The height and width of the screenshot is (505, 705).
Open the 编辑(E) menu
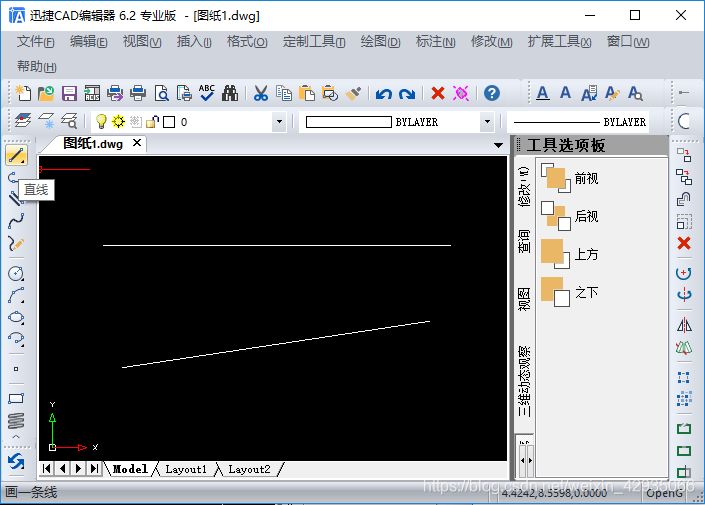click(x=89, y=42)
